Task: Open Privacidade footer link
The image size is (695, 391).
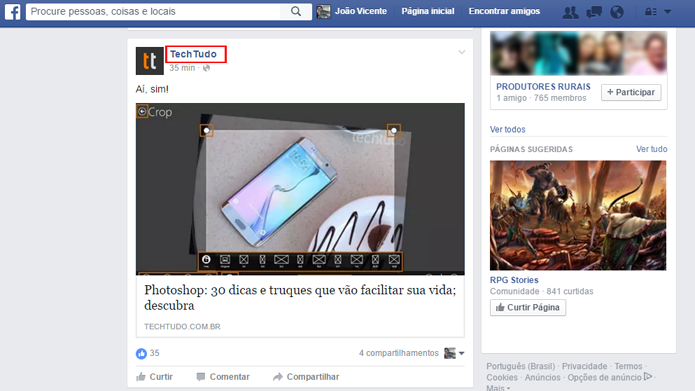Action: (584, 366)
